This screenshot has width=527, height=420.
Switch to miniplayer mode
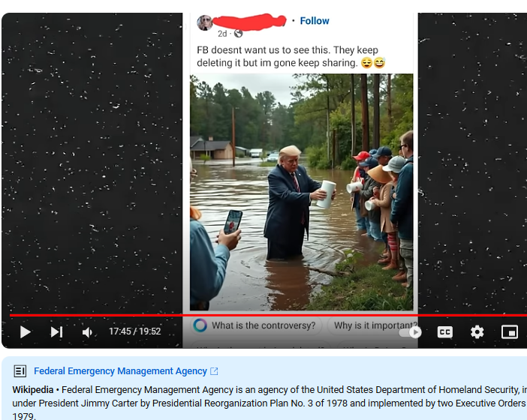click(510, 332)
